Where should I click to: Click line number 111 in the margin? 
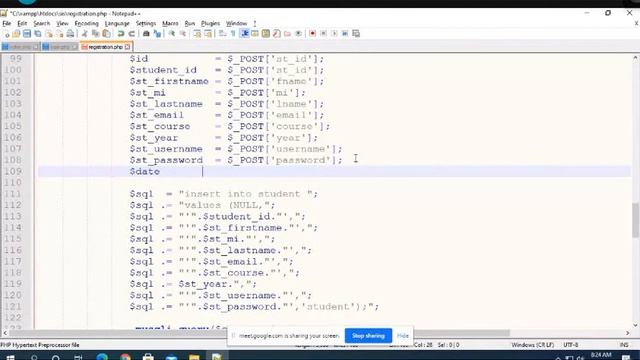(12, 194)
